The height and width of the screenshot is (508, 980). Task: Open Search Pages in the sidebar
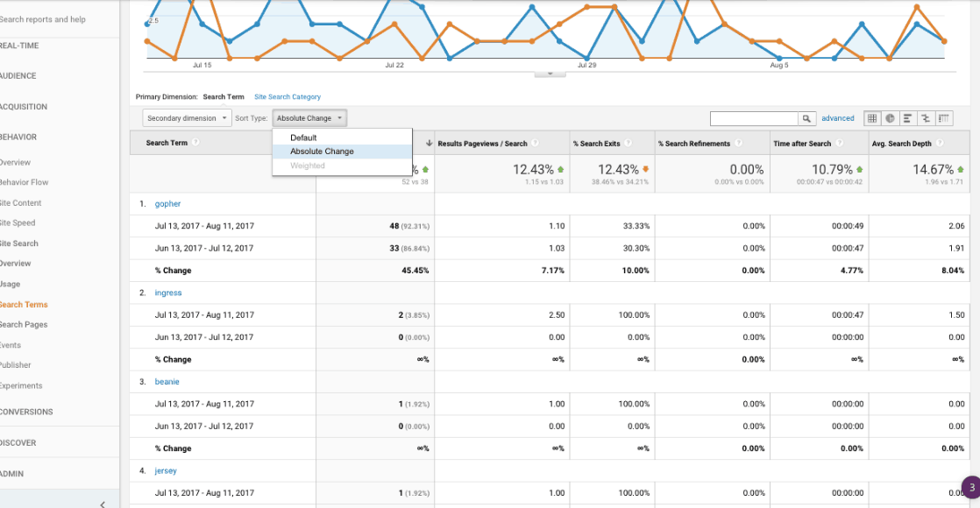coord(24,325)
